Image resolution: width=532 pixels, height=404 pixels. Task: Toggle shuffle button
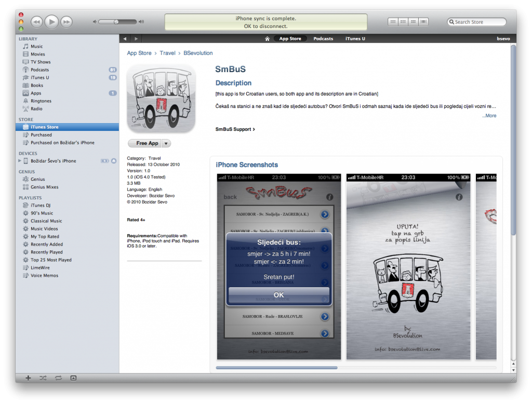coord(43,378)
